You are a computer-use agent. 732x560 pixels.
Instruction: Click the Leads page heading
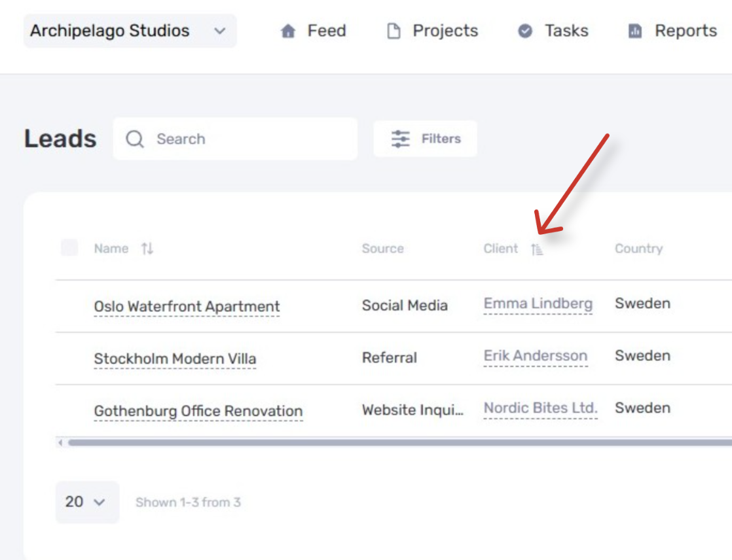coord(60,139)
